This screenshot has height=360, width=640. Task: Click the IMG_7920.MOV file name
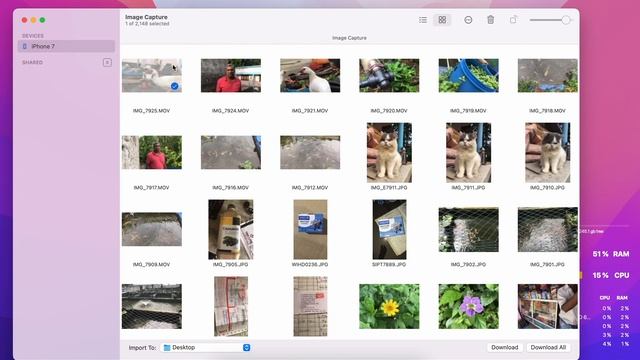pyautogui.click(x=389, y=111)
